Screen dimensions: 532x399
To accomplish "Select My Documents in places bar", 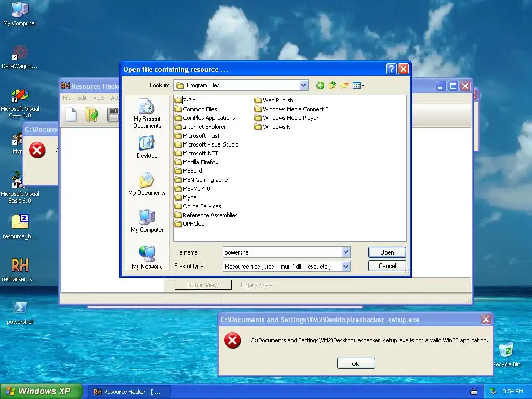I will [x=147, y=184].
